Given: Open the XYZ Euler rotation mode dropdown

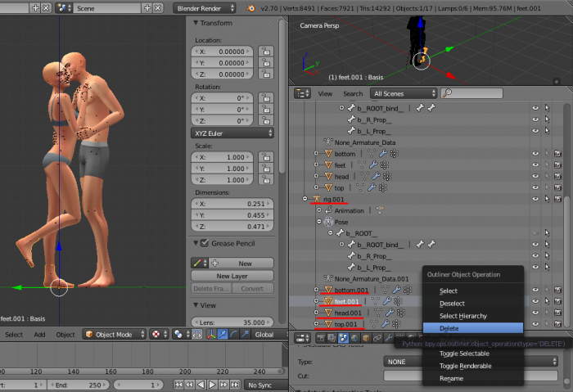Looking at the screenshot, I should (232, 133).
